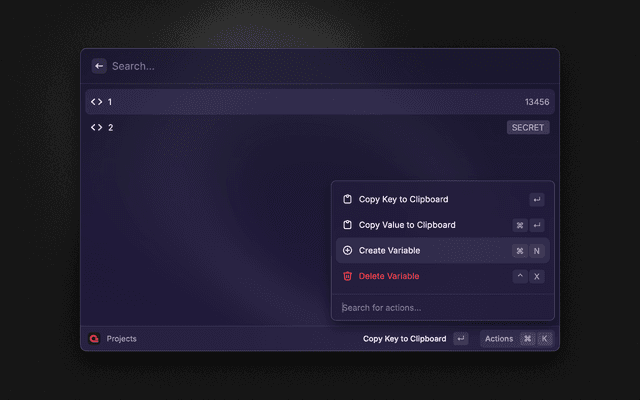The height and width of the screenshot is (400, 640).
Task: Click clipboard icon next to Copy Value
Action: click(x=347, y=225)
